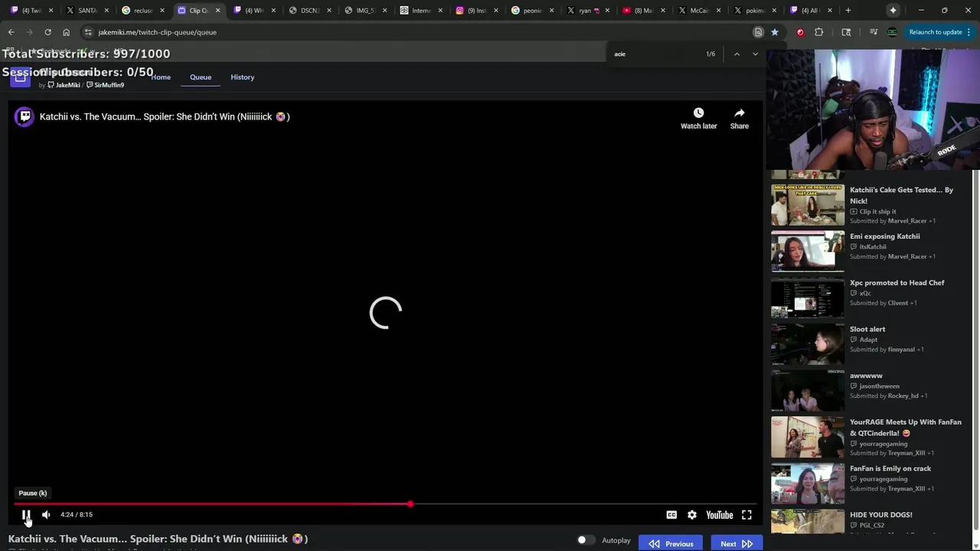Open the Xpc promoted to Head Chef thumbnail

[x=807, y=298]
